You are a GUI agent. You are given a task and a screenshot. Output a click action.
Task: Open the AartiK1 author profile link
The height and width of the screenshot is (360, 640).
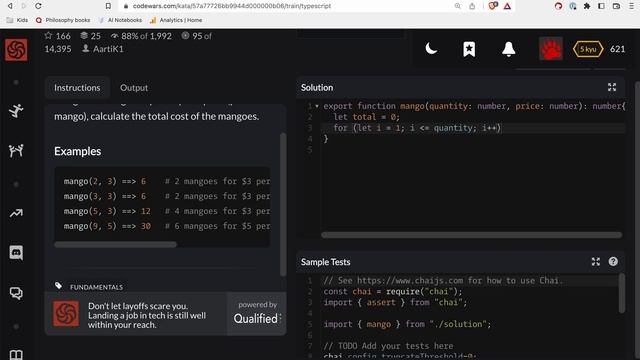point(108,49)
